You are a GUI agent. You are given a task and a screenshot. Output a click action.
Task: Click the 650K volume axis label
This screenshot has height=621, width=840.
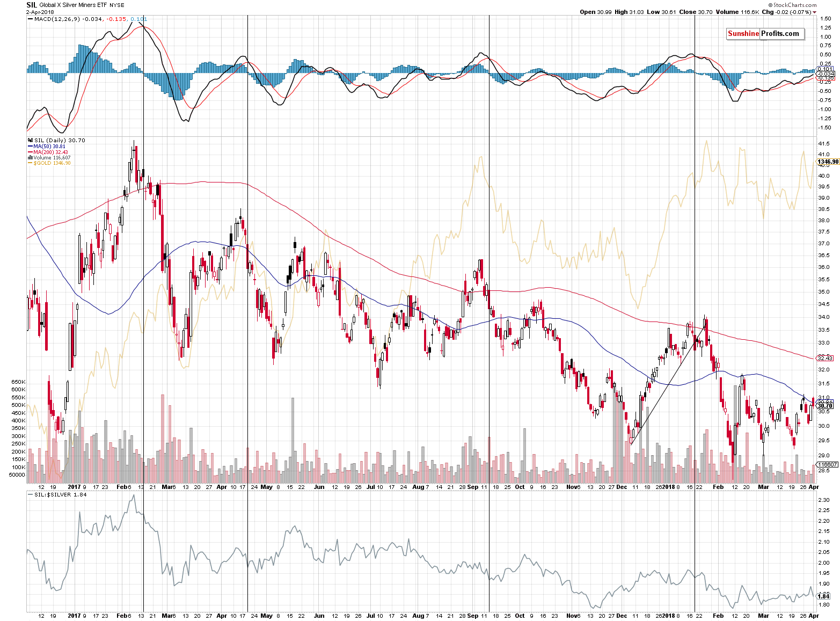pos(18,382)
